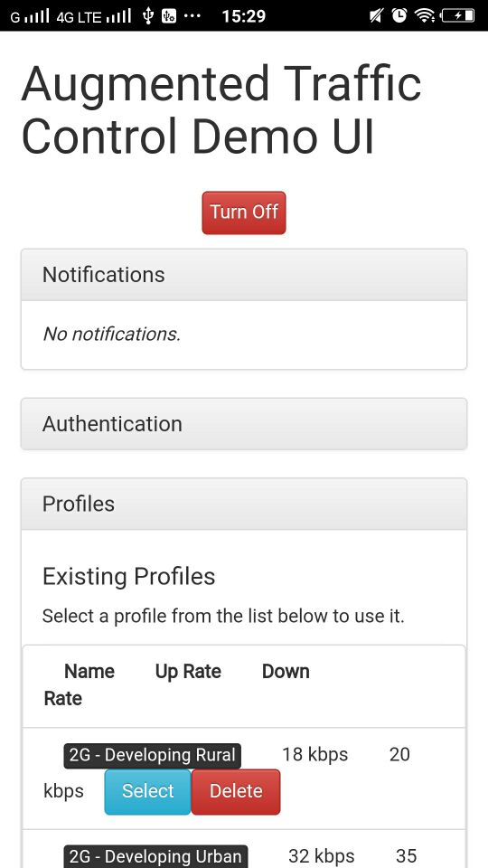This screenshot has width=488, height=868.
Task: Click the Up Rate column header
Action: click(188, 672)
